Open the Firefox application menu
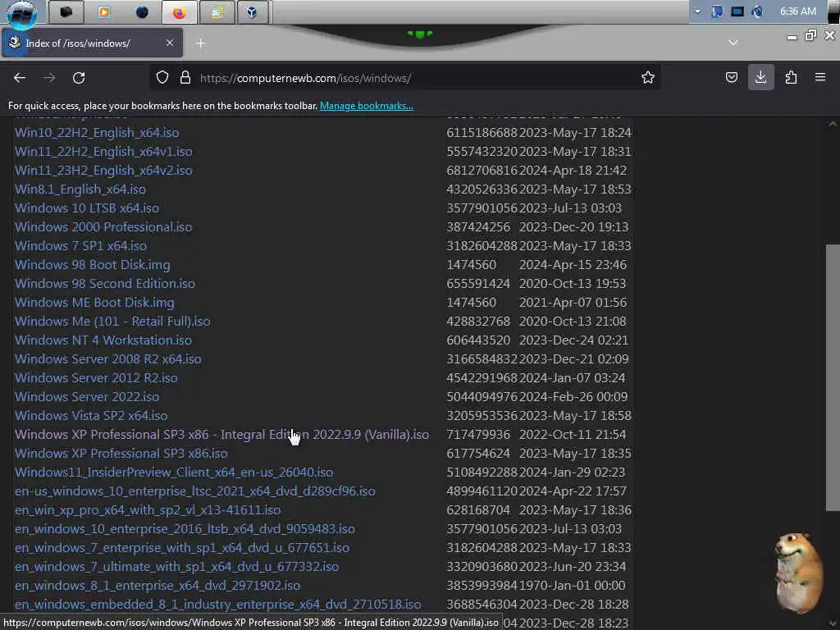Screen dimensions: 840x630 (820, 78)
